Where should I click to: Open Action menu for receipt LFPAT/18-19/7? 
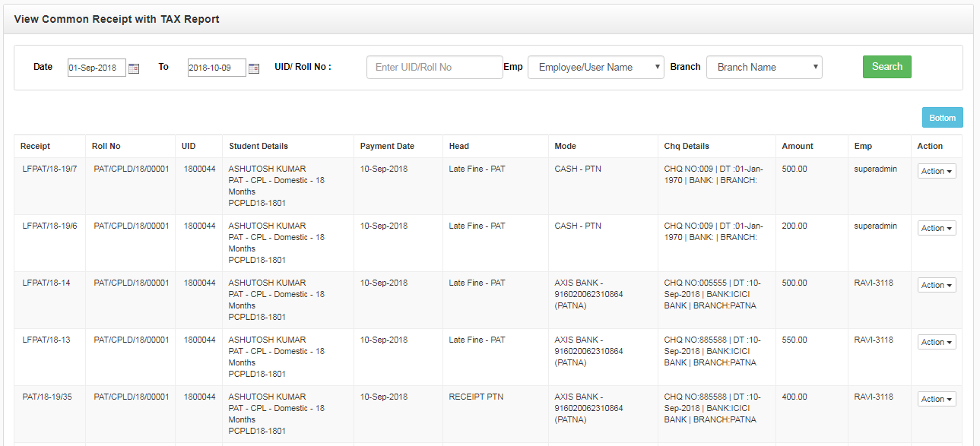(x=937, y=171)
